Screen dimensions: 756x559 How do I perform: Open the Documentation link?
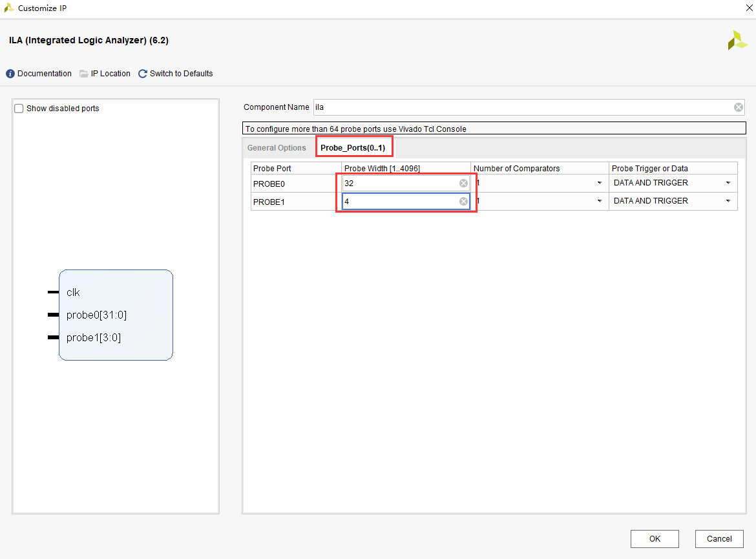[45, 74]
